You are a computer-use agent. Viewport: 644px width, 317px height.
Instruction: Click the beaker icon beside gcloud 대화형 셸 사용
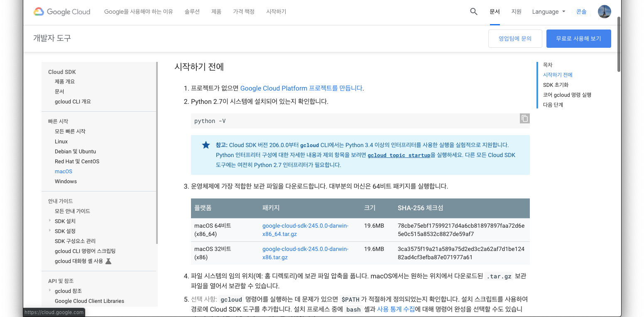[108, 261]
